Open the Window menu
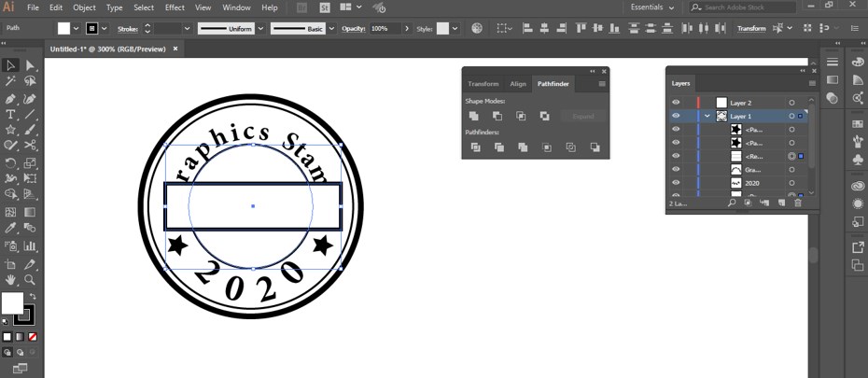This screenshot has height=378, width=868. [236, 7]
